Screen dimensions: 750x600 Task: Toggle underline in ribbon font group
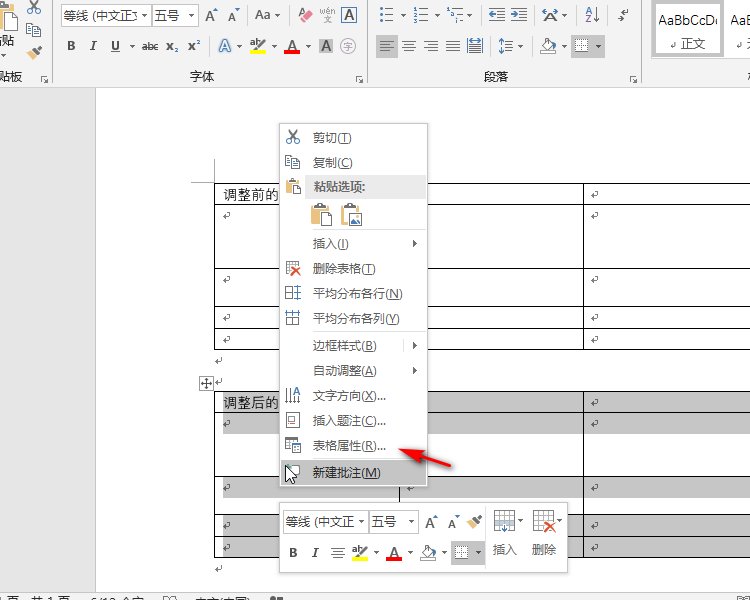coord(115,46)
